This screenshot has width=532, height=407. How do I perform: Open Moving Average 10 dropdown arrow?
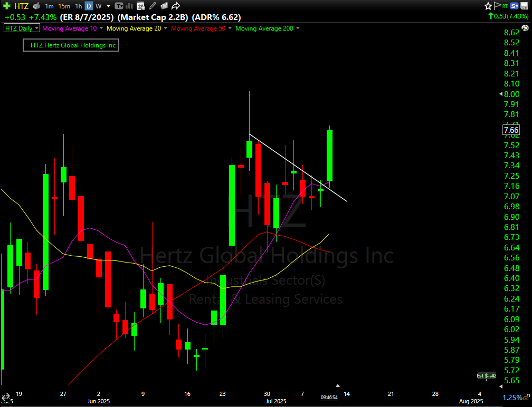pyautogui.click(x=101, y=28)
